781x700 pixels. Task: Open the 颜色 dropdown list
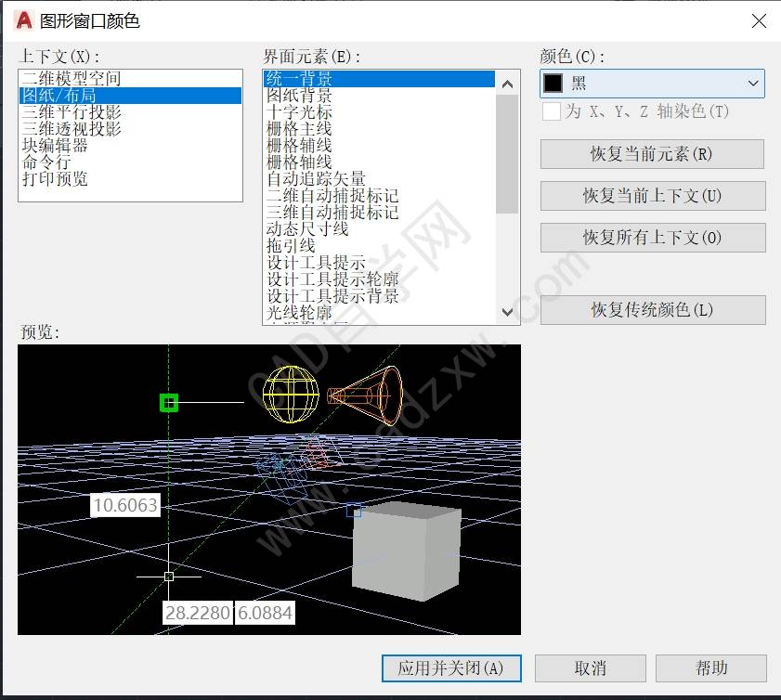tap(752, 84)
